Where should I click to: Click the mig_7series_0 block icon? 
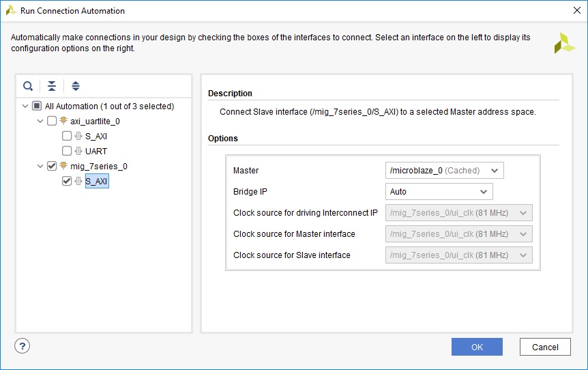click(63, 166)
